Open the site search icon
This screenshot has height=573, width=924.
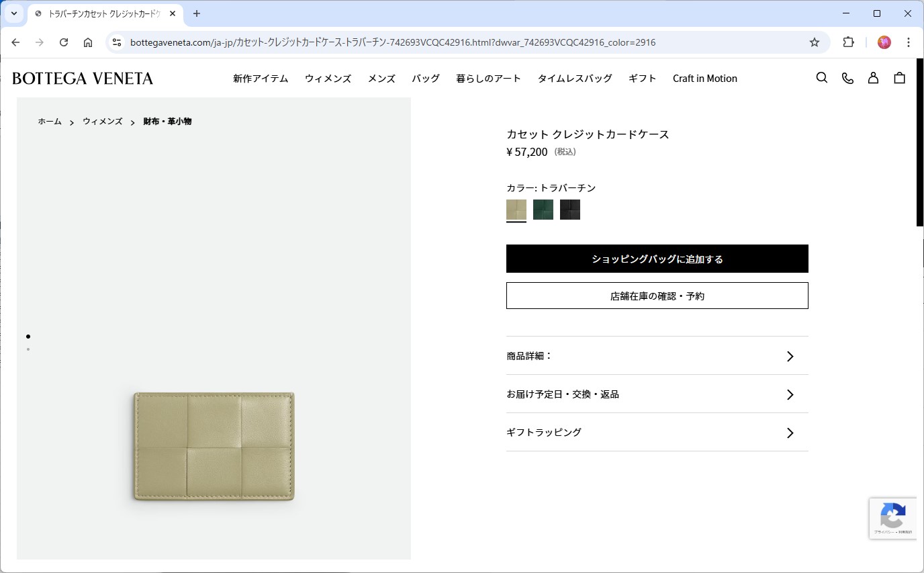pyautogui.click(x=822, y=78)
